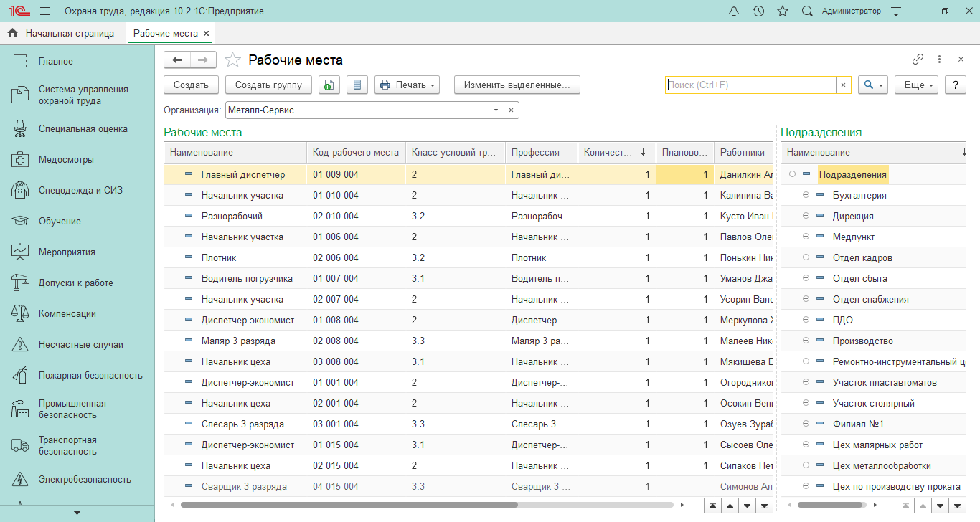Collapse Подразделения root tree node

coord(792,174)
